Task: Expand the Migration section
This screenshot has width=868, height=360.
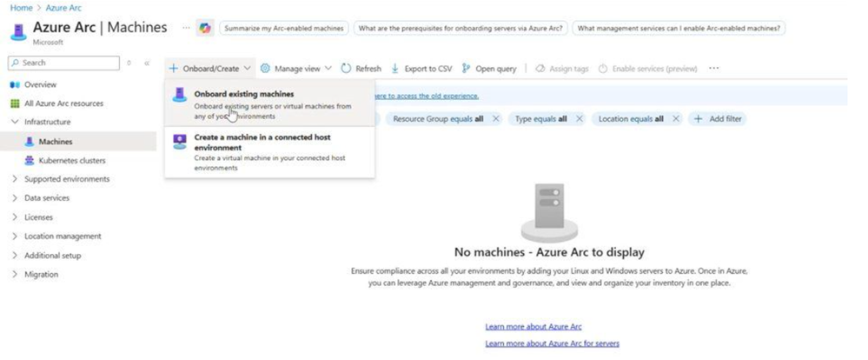Action: pyautogui.click(x=15, y=275)
